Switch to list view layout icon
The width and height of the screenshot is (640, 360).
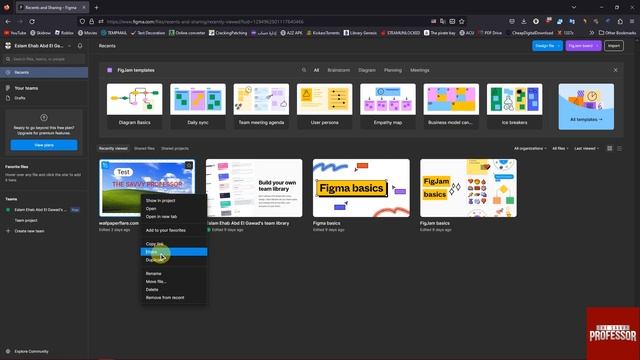pos(620,149)
